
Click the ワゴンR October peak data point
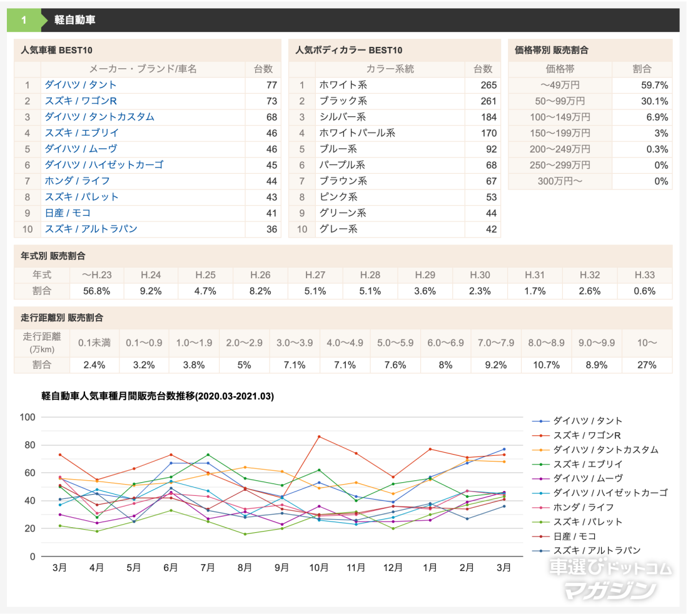tap(319, 437)
